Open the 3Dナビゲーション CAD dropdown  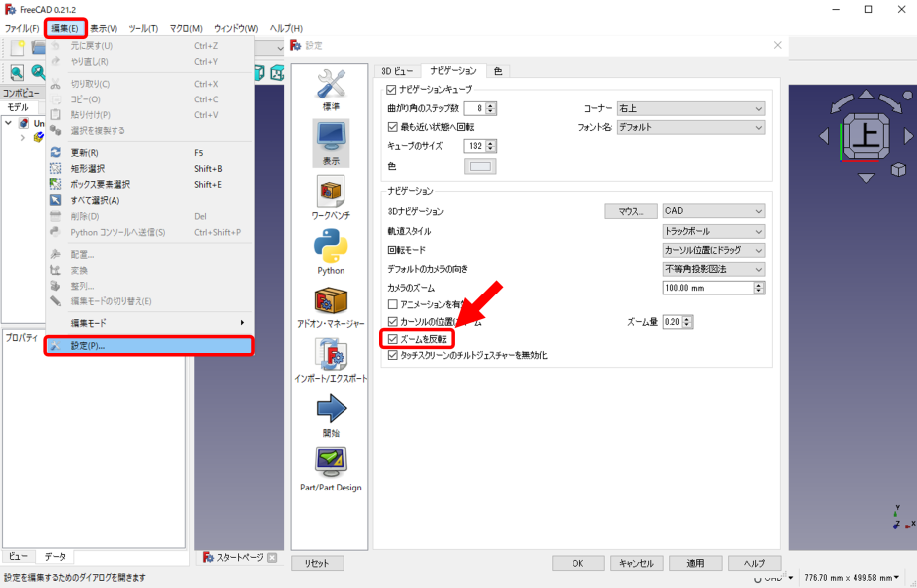point(713,211)
